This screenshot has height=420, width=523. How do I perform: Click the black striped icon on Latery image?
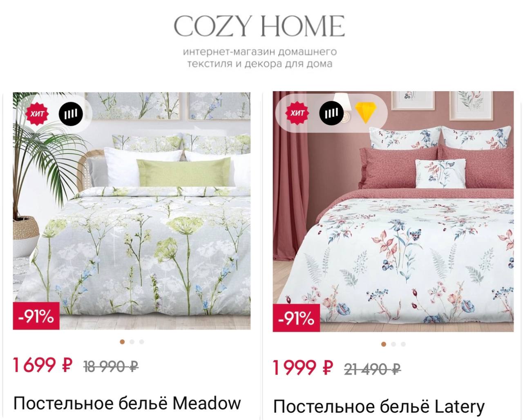(331, 112)
